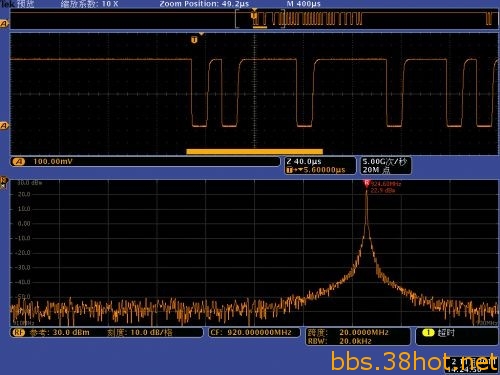Click the M 400µs timebase label
This screenshot has width=500, height=375.
point(304,4)
